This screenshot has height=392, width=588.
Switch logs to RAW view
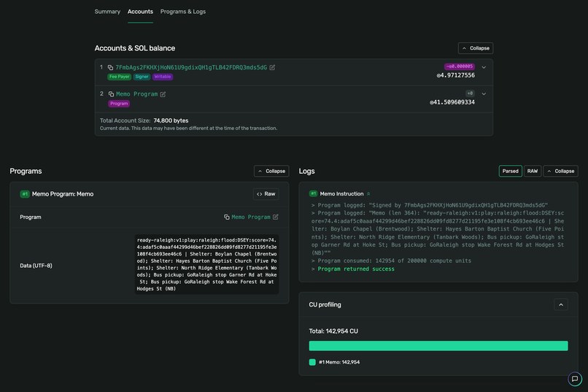(533, 171)
